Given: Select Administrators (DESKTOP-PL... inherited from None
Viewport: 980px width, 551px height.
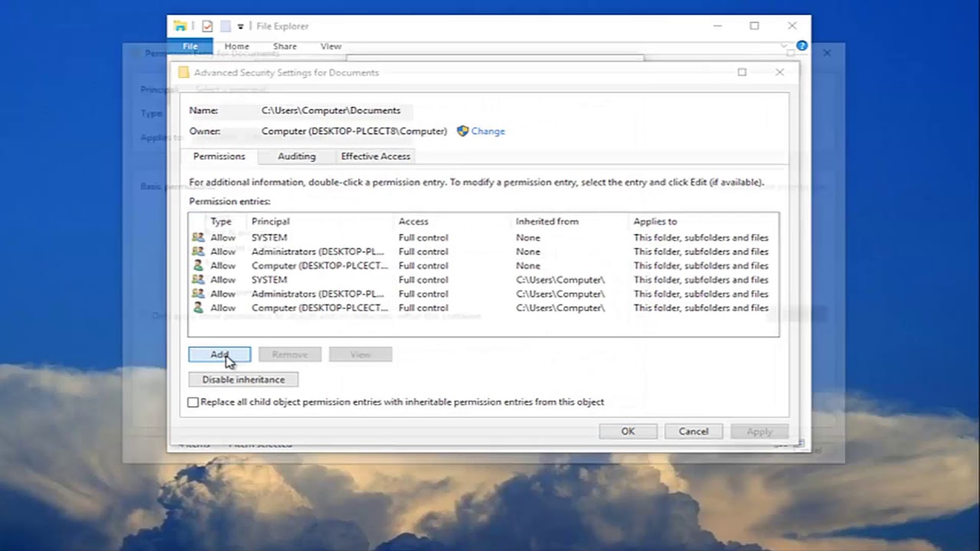Looking at the screenshot, I should [318, 251].
